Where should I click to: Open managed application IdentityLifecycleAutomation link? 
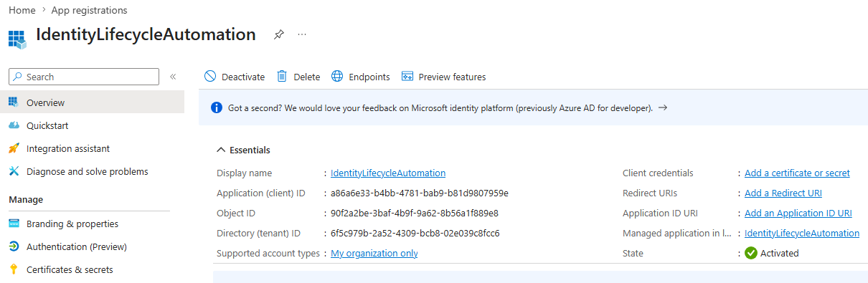tap(802, 233)
